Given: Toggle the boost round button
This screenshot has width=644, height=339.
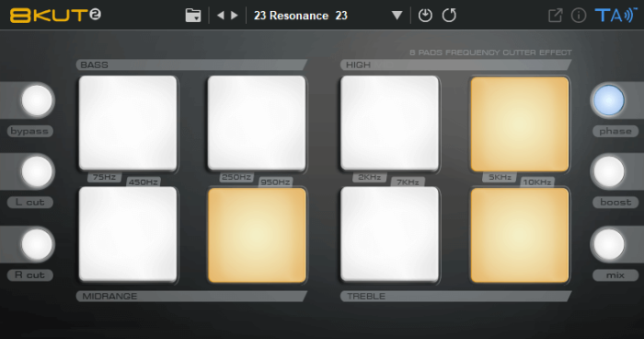Looking at the screenshot, I should [x=609, y=171].
